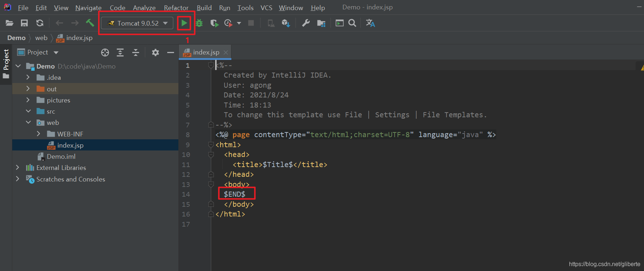Click the Stop square button
The height and width of the screenshot is (271, 644).
(x=251, y=23)
